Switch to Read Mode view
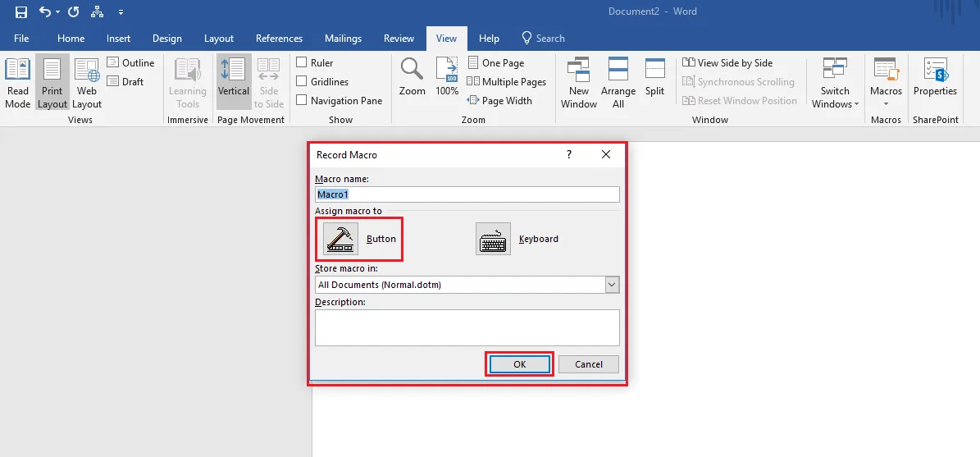Viewport: 980px width, 457px height. pyautogui.click(x=17, y=83)
